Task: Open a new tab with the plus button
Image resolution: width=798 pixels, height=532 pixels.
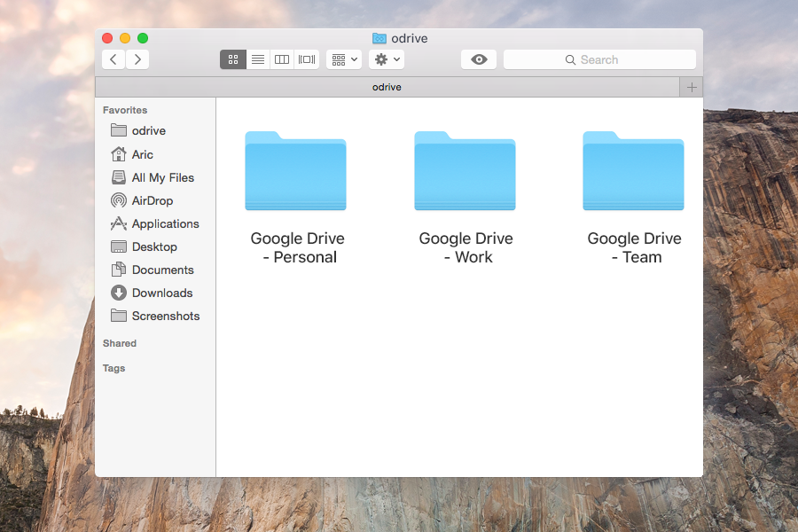Action: 692,86
